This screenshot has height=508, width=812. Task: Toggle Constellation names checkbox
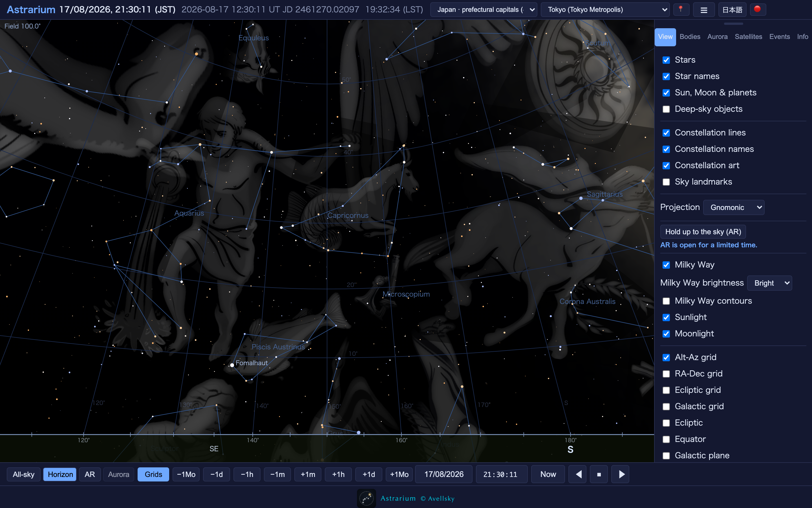(x=666, y=149)
